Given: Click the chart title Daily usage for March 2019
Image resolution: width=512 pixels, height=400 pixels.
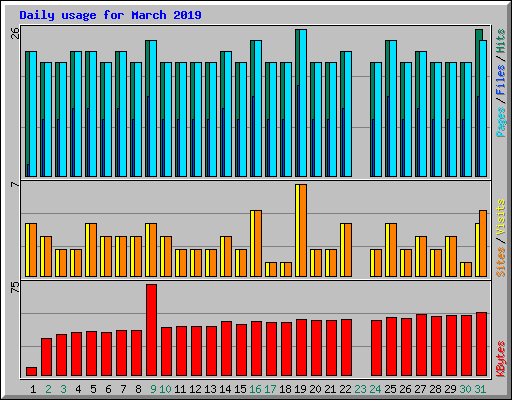Looking at the screenshot, I should 110,15.
